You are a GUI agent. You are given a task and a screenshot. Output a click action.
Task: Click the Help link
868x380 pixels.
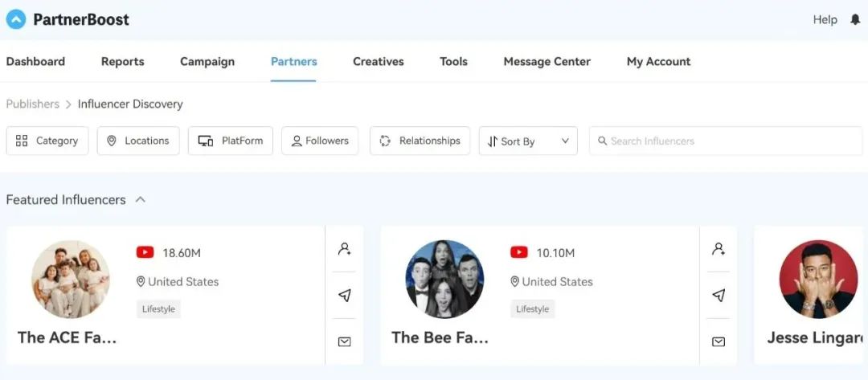point(825,19)
